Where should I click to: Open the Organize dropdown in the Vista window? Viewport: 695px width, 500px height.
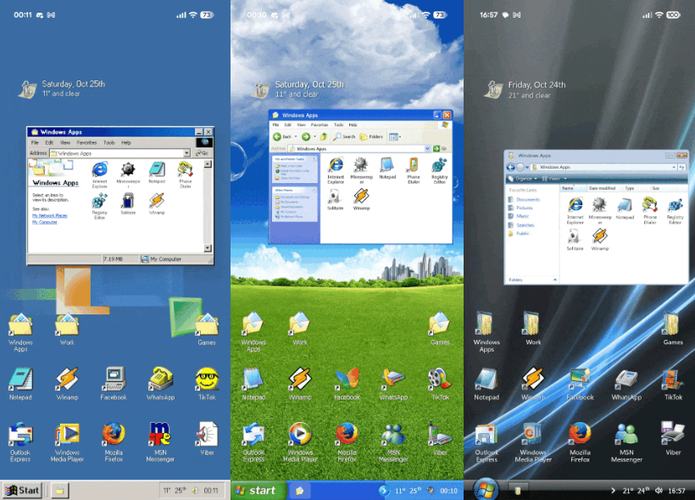coord(525,178)
